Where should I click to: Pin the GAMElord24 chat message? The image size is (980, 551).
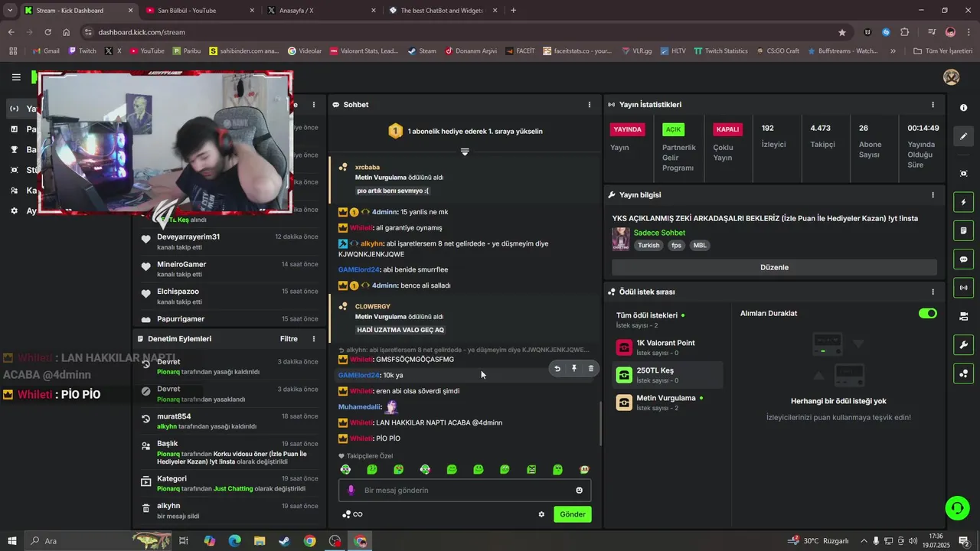point(574,369)
